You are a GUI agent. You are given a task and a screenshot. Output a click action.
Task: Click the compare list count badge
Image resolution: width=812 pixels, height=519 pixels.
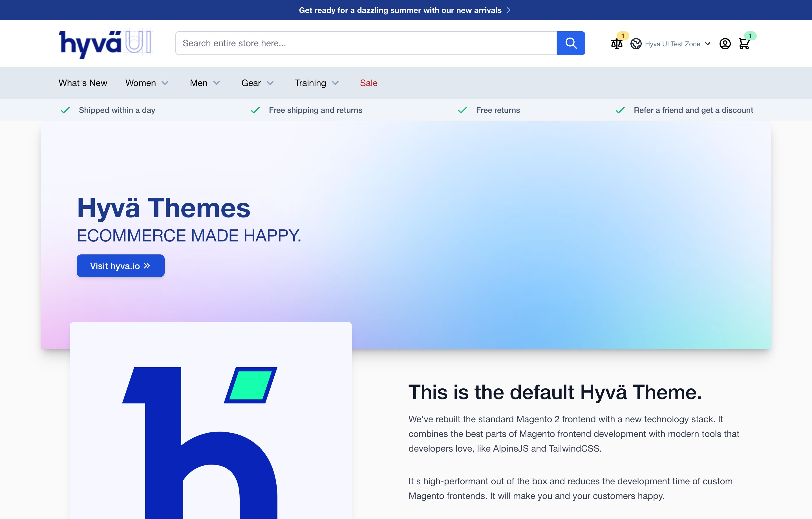pyautogui.click(x=623, y=36)
